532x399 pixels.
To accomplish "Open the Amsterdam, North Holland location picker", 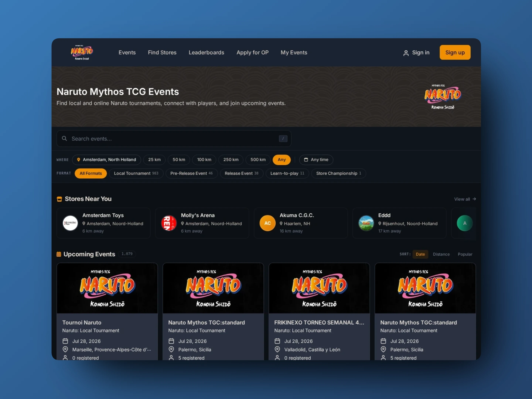I will pyautogui.click(x=107, y=160).
